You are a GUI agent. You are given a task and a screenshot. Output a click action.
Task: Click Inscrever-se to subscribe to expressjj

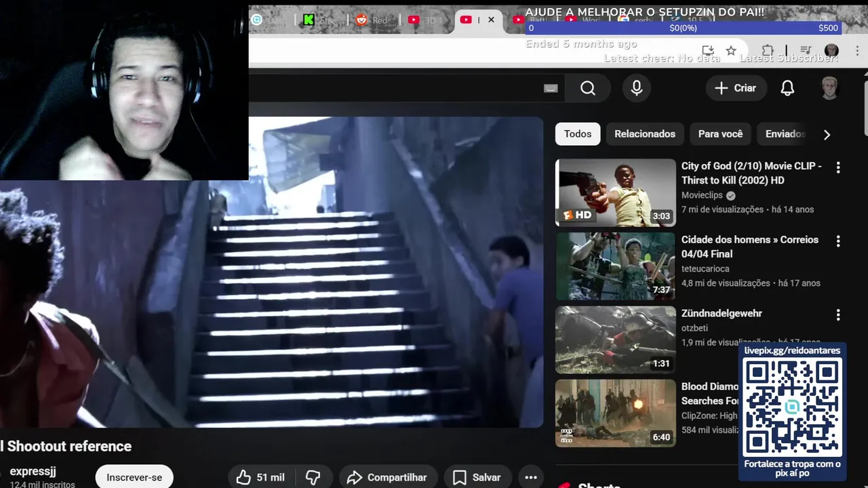tap(134, 477)
